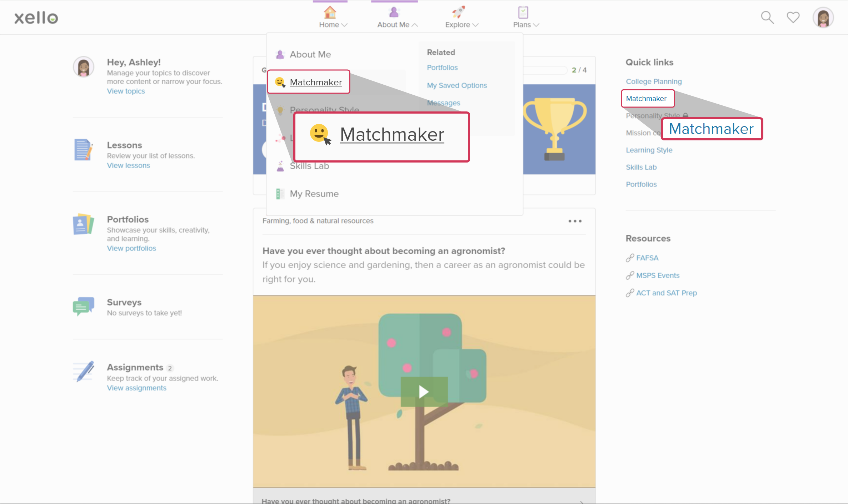Open My Saved Options under Related
The width and height of the screenshot is (848, 504).
click(x=457, y=85)
